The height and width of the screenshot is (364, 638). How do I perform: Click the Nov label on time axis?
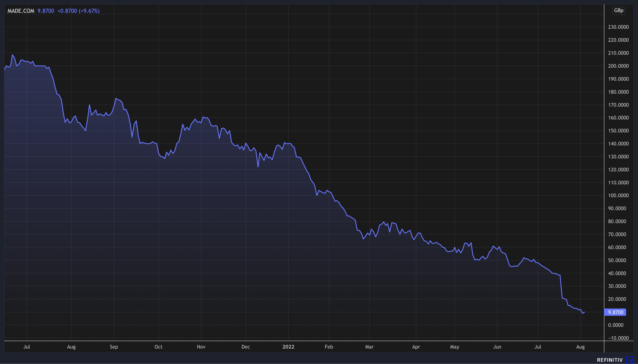click(201, 347)
